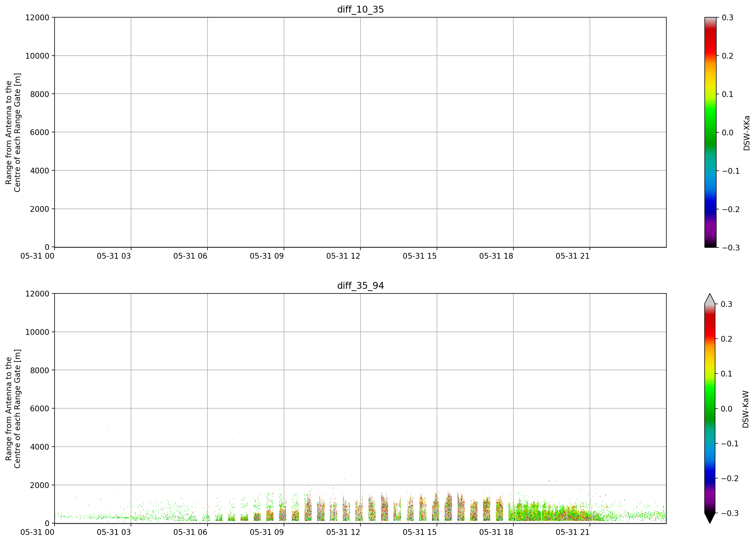Click the diff_10_35 plot title
756x542 pixels.
(360, 9)
